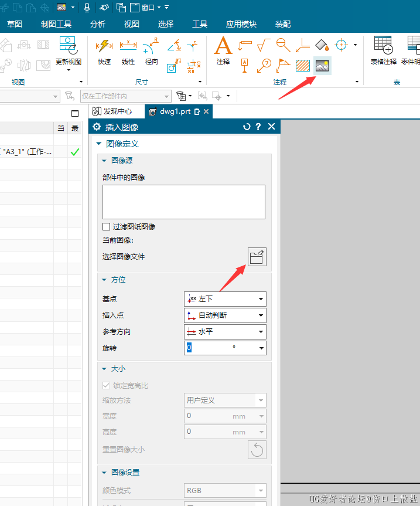Open the 表格注释 tabular note tool

(x=383, y=50)
